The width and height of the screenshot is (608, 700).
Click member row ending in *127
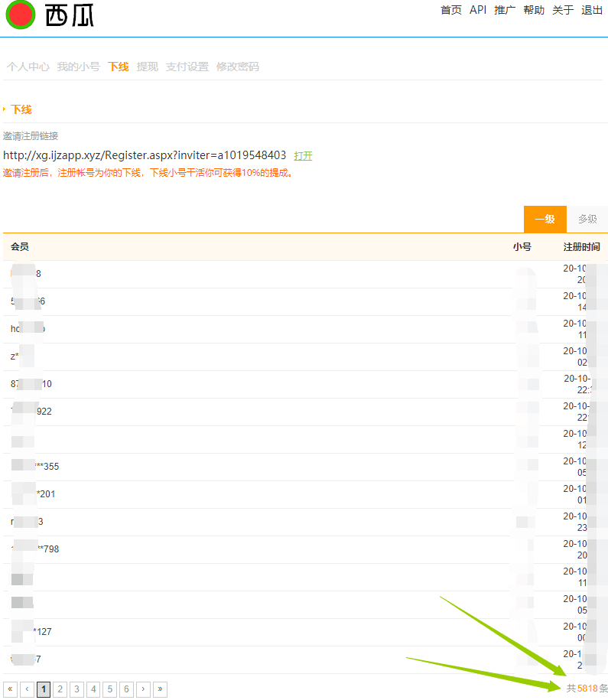305,632
